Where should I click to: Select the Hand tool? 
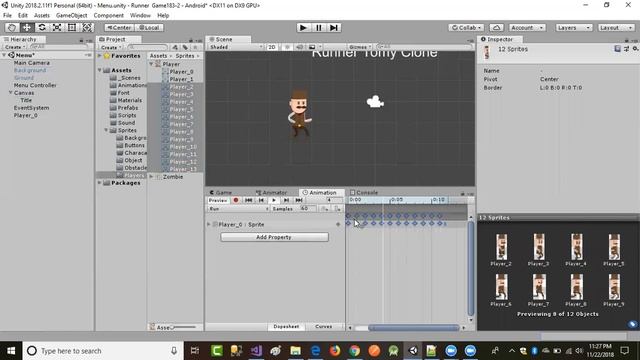(11, 27)
